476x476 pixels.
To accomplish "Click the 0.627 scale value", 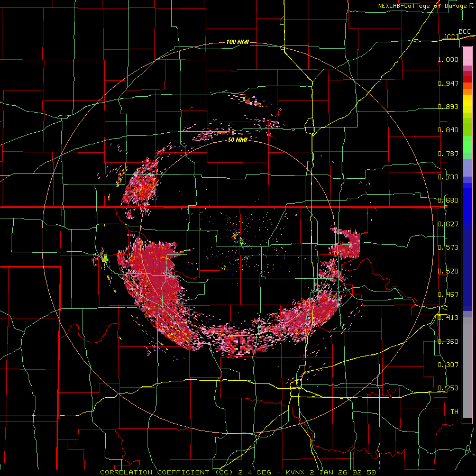I will [x=448, y=224].
